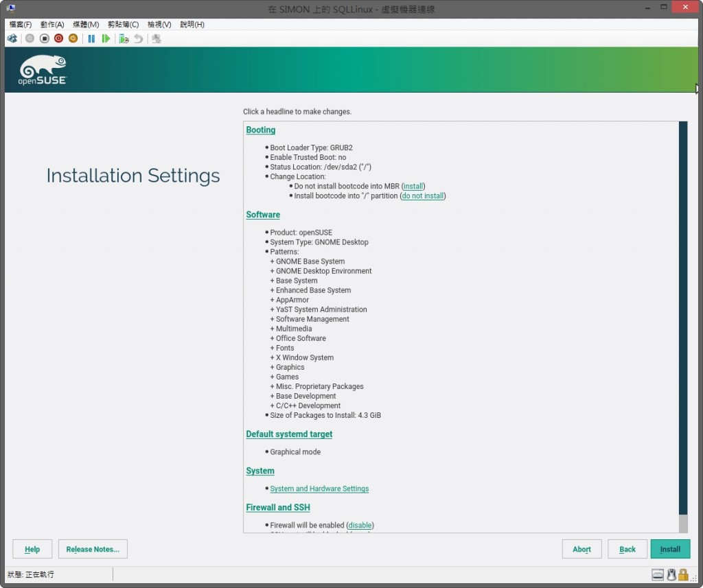The height and width of the screenshot is (588, 703).
Task: Open the 檢視(V) menu
Action: click(159, 24)
